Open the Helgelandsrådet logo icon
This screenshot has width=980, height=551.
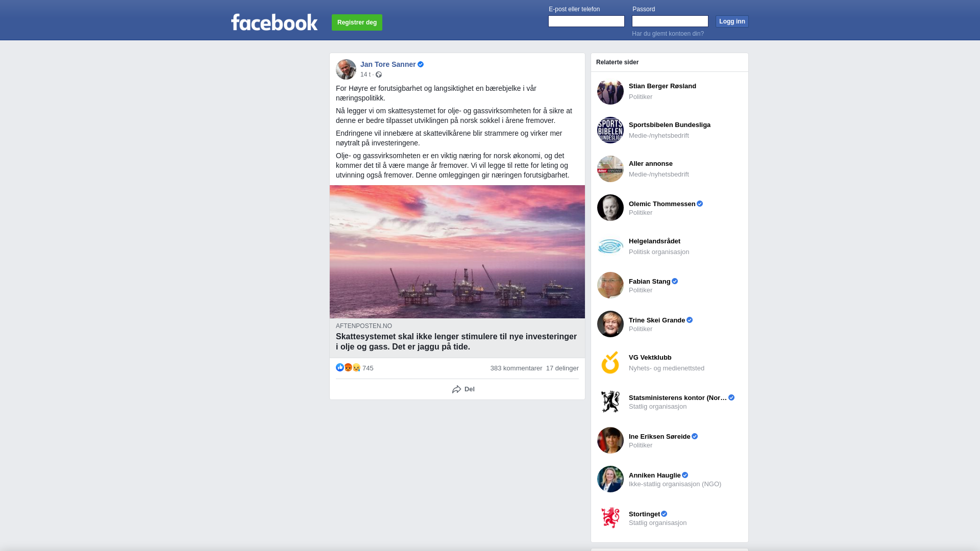click(x=610, y=246)
